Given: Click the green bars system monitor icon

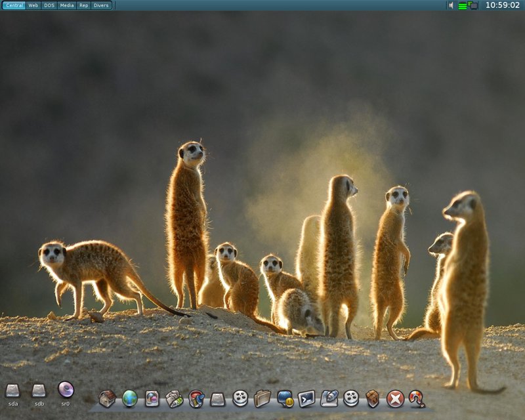Looking at the screenshot, I should (463, 6).
